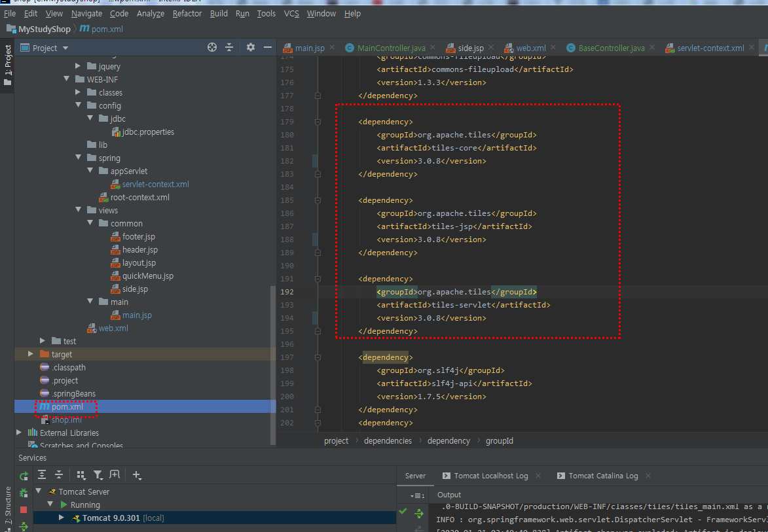768x532 pixels.
Task: Select .springBeans file in tree
Action: (68, 393)
